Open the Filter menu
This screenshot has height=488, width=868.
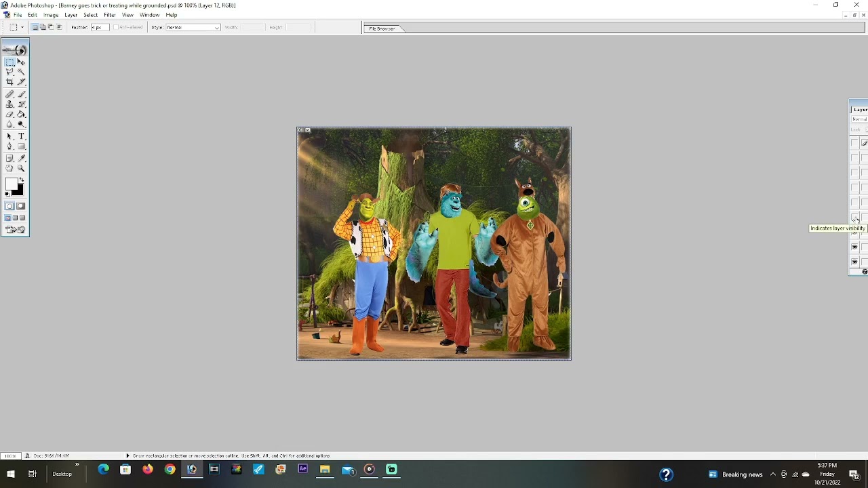[110, 15]
